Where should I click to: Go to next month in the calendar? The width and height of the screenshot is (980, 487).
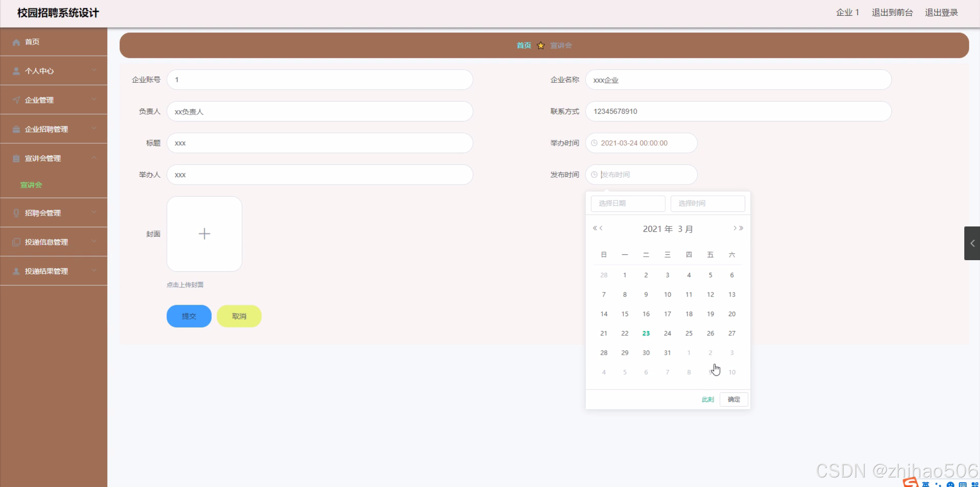[x=735, y=228]
